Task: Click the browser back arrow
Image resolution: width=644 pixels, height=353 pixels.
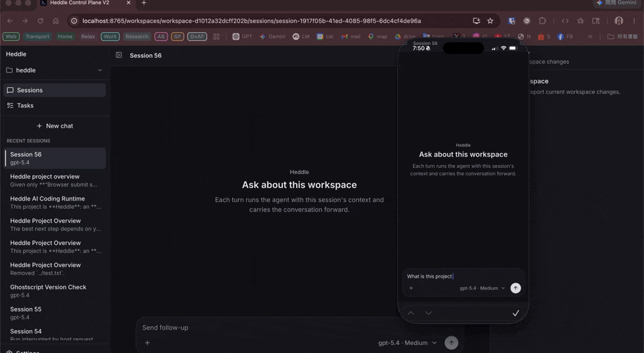Action: (10, 21)
